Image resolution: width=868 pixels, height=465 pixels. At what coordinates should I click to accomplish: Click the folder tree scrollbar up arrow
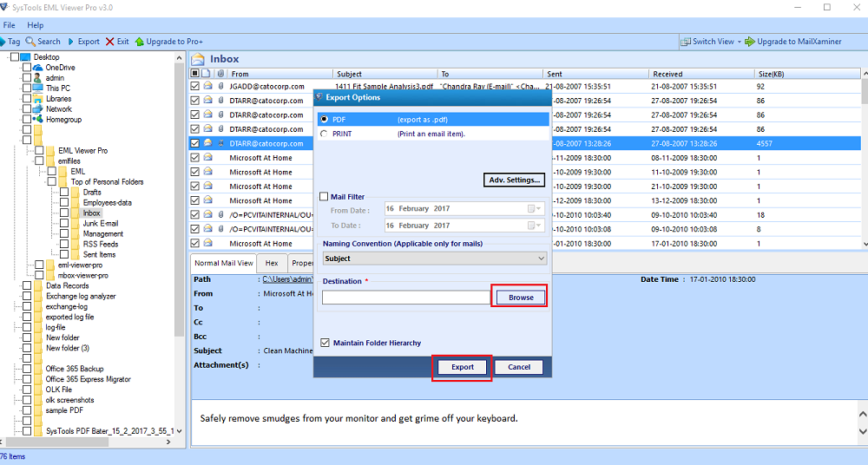click(179, 57)
